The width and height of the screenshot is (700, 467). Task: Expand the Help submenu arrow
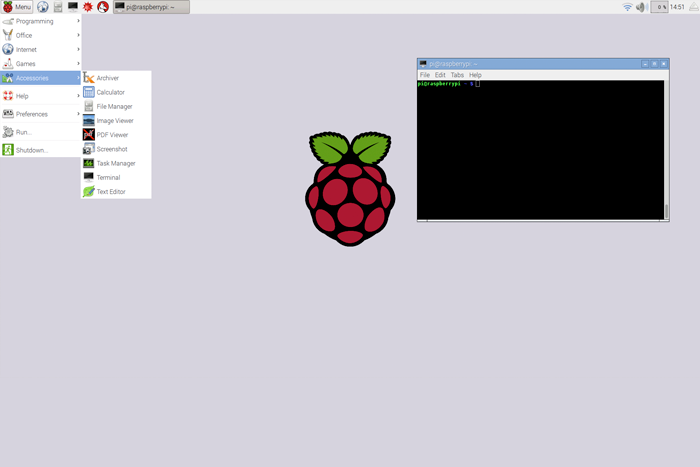(78, 96)
